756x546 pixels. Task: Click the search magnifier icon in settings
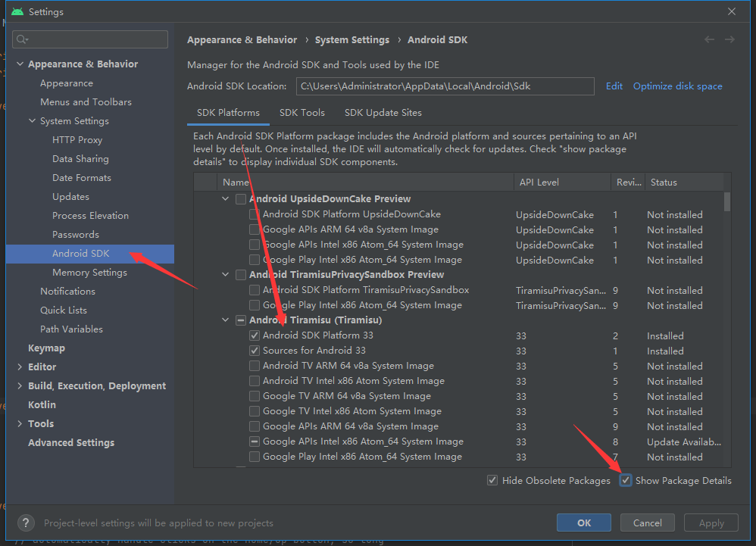[x=22, y=39]
